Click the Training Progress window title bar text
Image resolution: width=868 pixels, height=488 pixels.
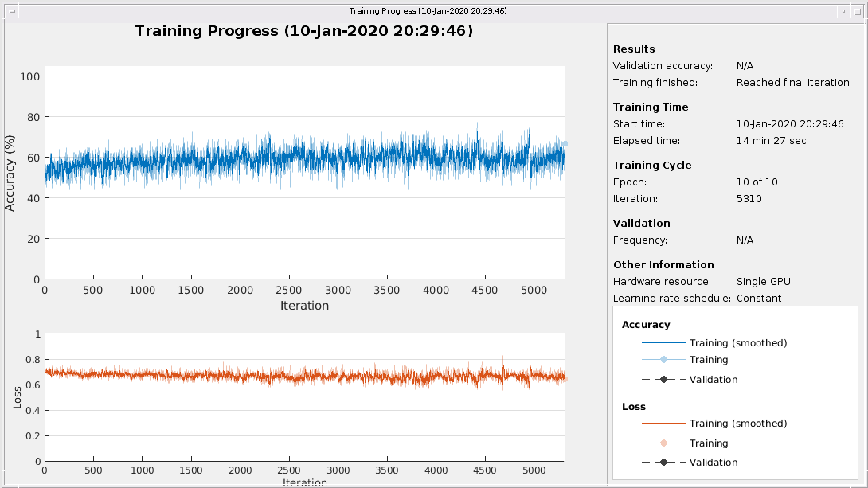coord(428,10)
